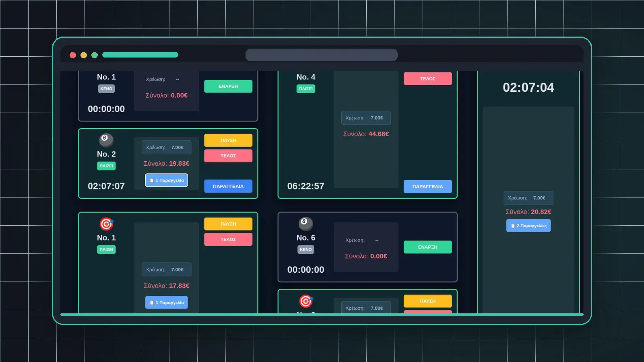Image resolution: width=644 pixels, height=362 pixels.
Task: Add an order via ΠΑΡΑΓΓΕΛΙΑ on No. 2
Action: coord(228,186)
